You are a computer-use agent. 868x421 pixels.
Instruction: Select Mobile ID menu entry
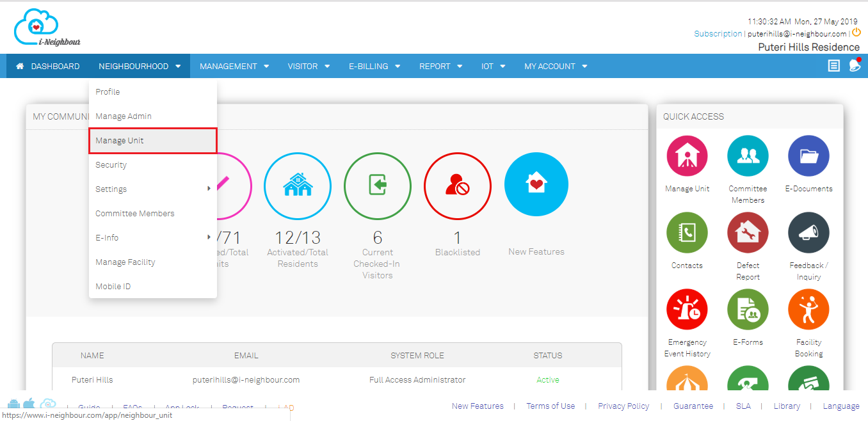point(153,286)
